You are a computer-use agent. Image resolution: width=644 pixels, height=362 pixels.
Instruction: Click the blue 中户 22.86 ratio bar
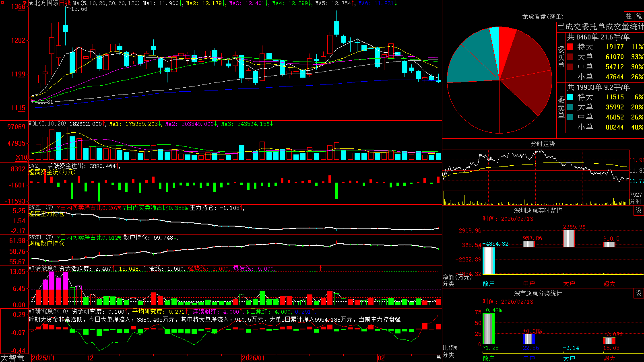point(529,339)
